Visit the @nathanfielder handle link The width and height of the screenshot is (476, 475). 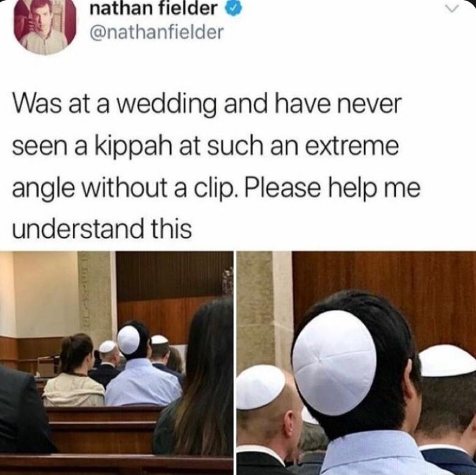pyautogui.click(x=156, y=32)
